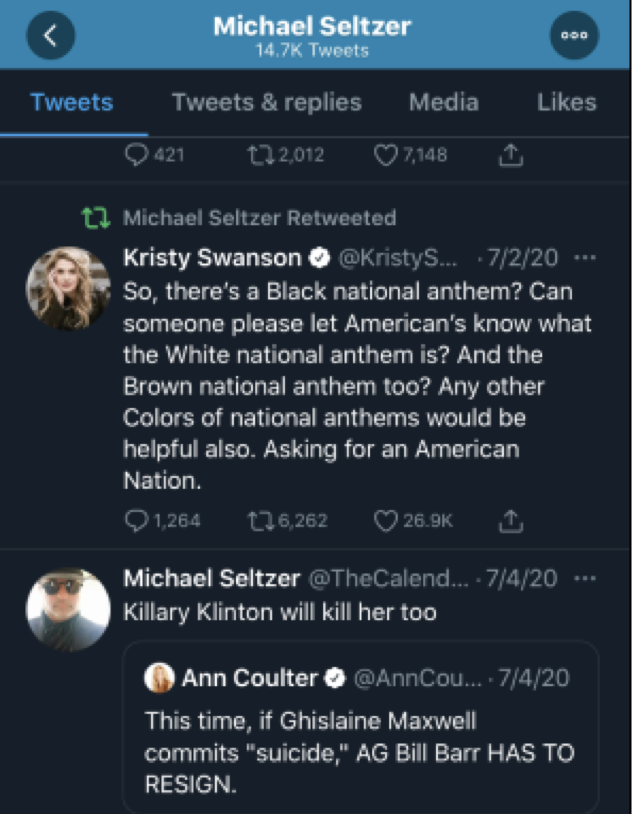Select the Tweets tab

coord(72,102)
